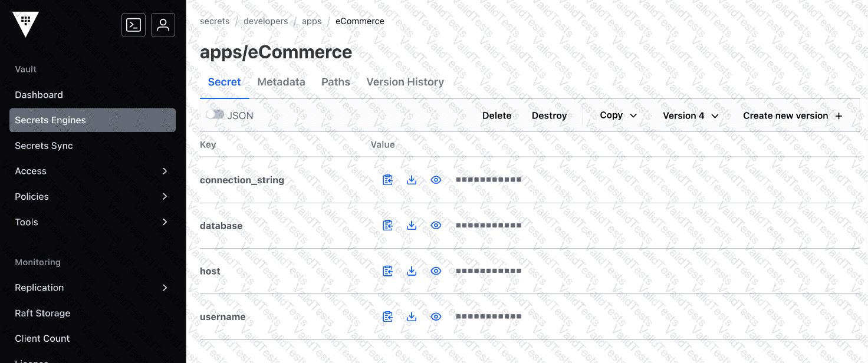
Task: Copy the username value to clipboard
Action: click(387, 316)
